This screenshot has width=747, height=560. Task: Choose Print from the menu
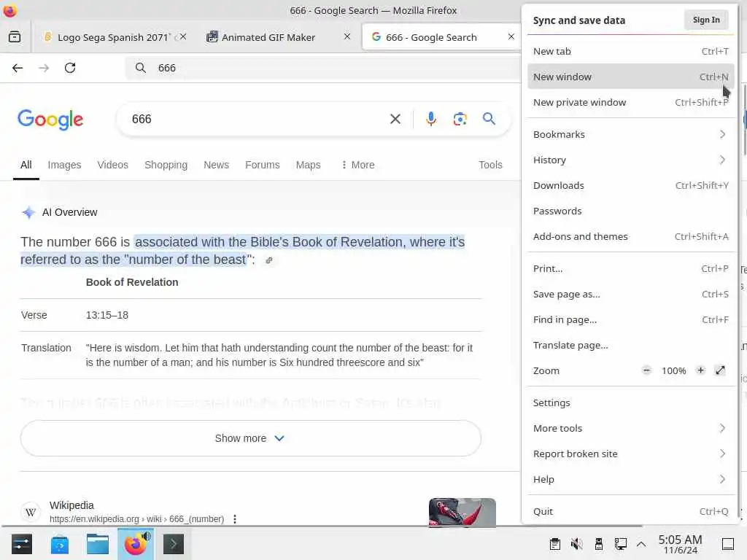pyautogui.click(x=630, y=268)
